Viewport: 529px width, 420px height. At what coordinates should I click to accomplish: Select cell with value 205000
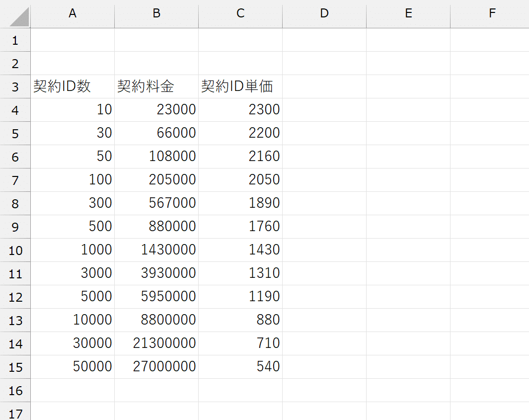pos(156,180)
